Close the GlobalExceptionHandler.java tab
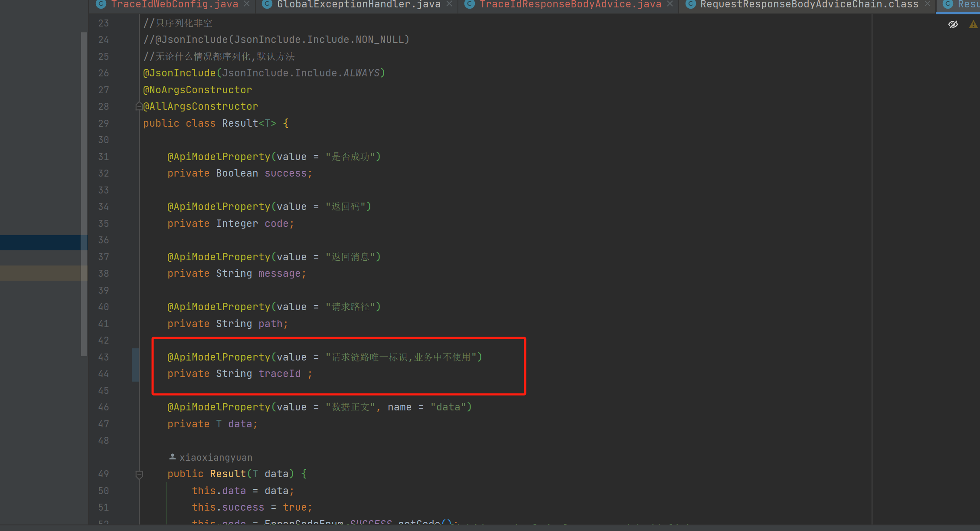This screenshot has height=531, width=980. point(449,4)
